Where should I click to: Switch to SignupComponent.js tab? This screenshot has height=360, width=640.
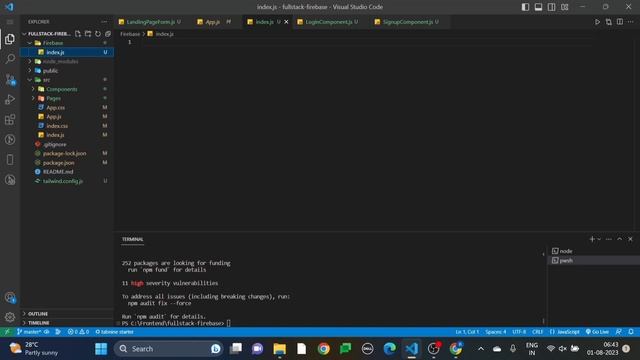pos(408,22)
